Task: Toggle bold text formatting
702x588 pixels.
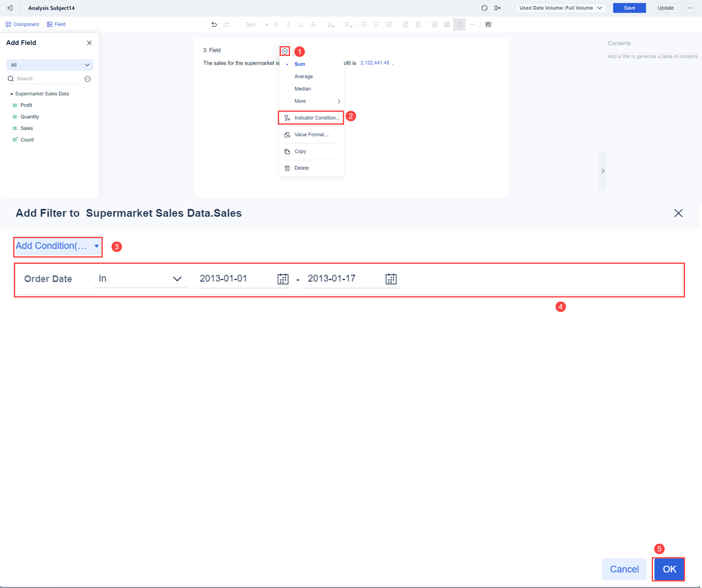Action: tap(276, 24)
